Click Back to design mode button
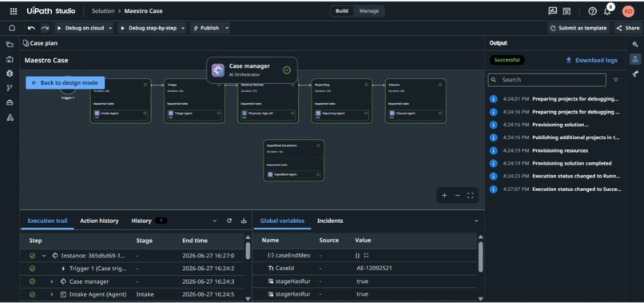Image resolution: width=644 pixels, height=303 pixels. [65, 82]
